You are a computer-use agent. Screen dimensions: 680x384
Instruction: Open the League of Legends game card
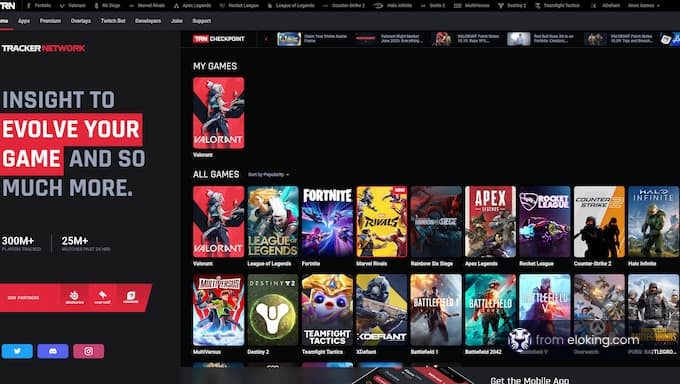[273, 222]
